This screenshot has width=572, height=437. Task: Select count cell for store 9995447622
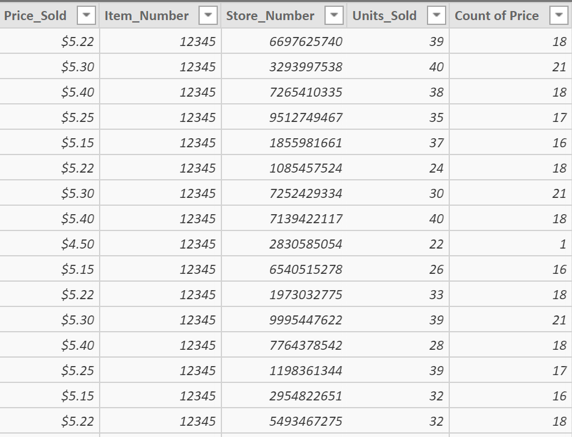pyautogui.click(x=510, y=320)
